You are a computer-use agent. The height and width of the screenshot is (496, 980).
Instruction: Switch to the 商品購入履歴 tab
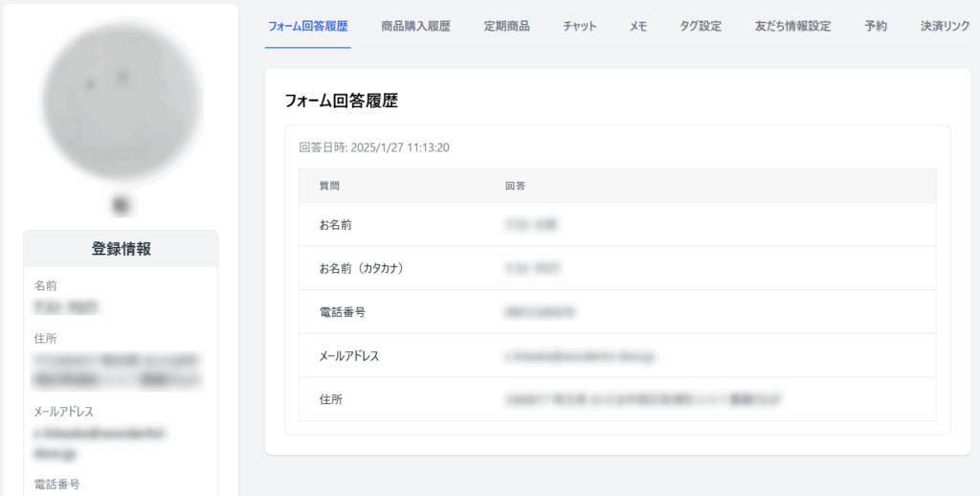[x=415, y=26]
